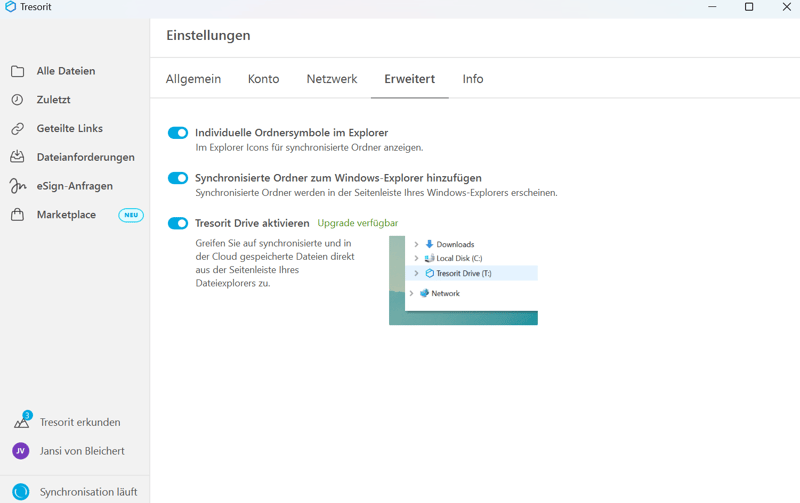The image size is (800, 503).
Task: Click the Einstellungen page heading
Action: point(208,36)
